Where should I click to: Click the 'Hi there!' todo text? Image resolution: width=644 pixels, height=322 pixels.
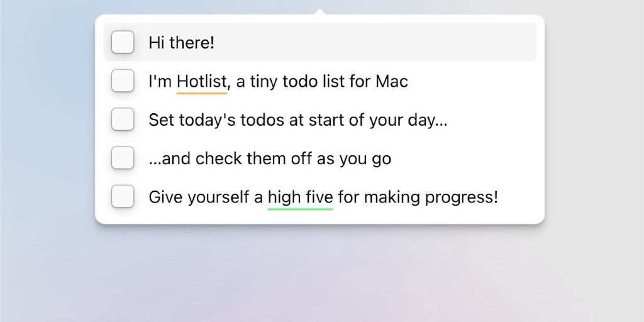tap(182, 43)
